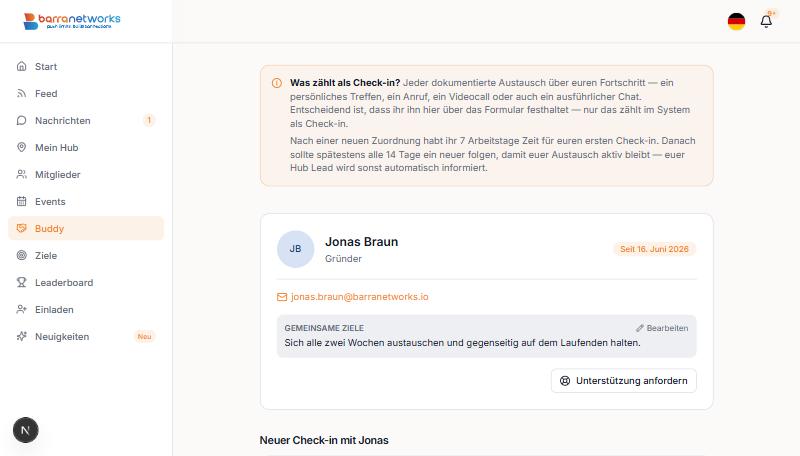
Task: Click the paragraph starting 'Nach einer neuen Zuordnung'
Action: click(492, 154)
